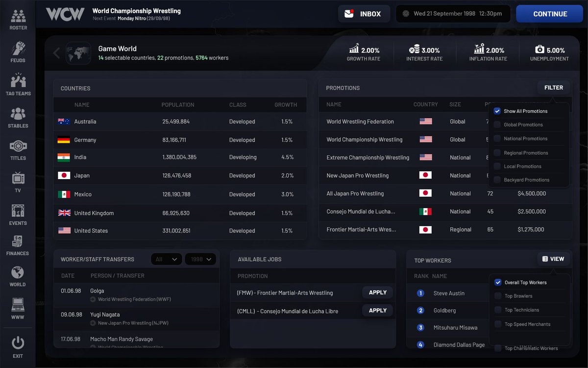The image size is (588, 368).
Task: Open the Events sidebar section
Action: [x=18, y=214]
